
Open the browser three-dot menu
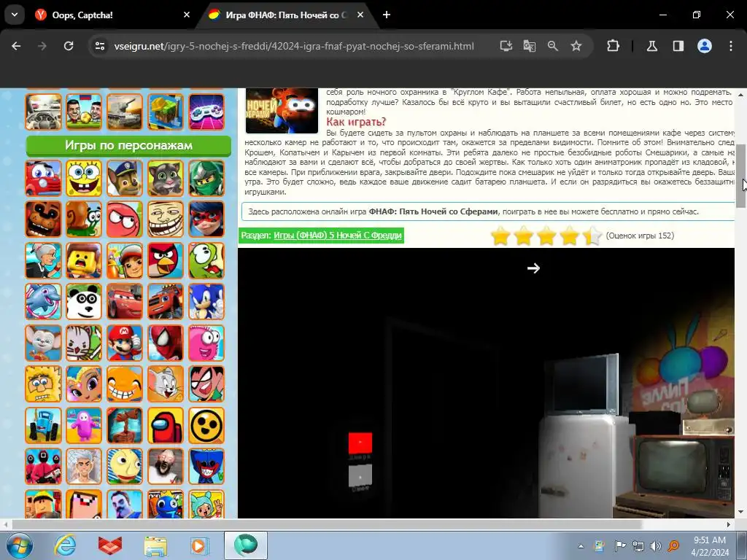pos(731,46)
